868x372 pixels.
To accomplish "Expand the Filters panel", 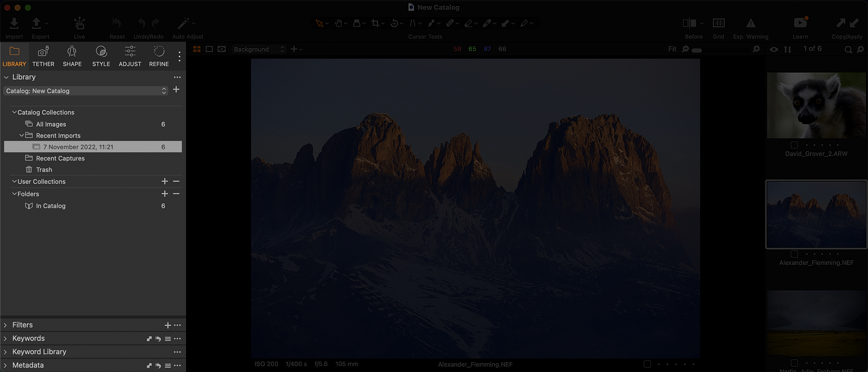I will pos(5,325).
